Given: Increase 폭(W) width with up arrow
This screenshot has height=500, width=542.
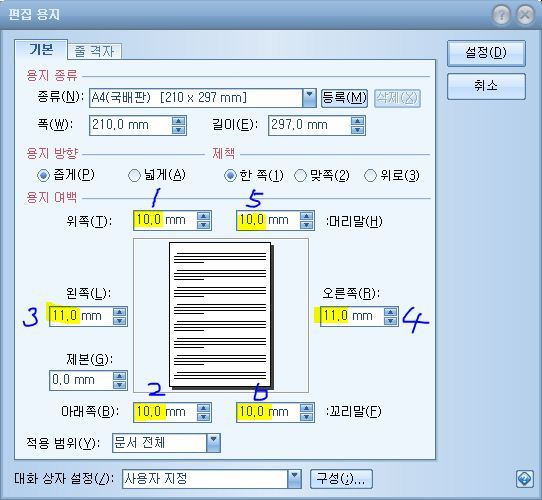Looking at the screenshot, I should point(179,121).
